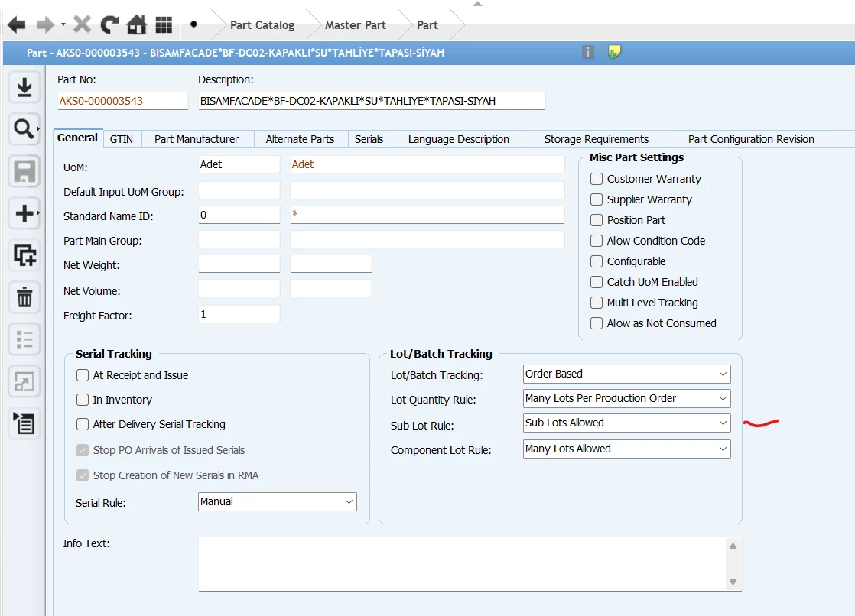Click the search magnifier icon in sidebar
Screen dimensions: 855x616
[x=24, y=130]
